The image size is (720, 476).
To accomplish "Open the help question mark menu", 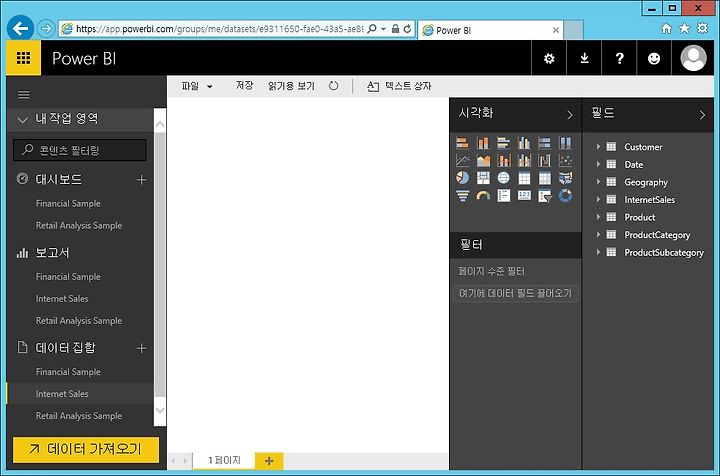I will point(619,58).
